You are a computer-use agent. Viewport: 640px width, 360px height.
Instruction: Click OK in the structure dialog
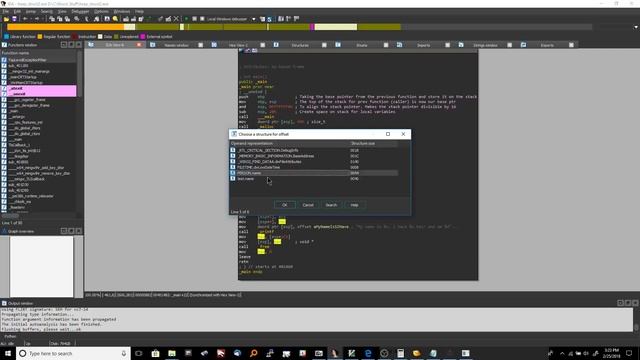(x=284, y=205)
